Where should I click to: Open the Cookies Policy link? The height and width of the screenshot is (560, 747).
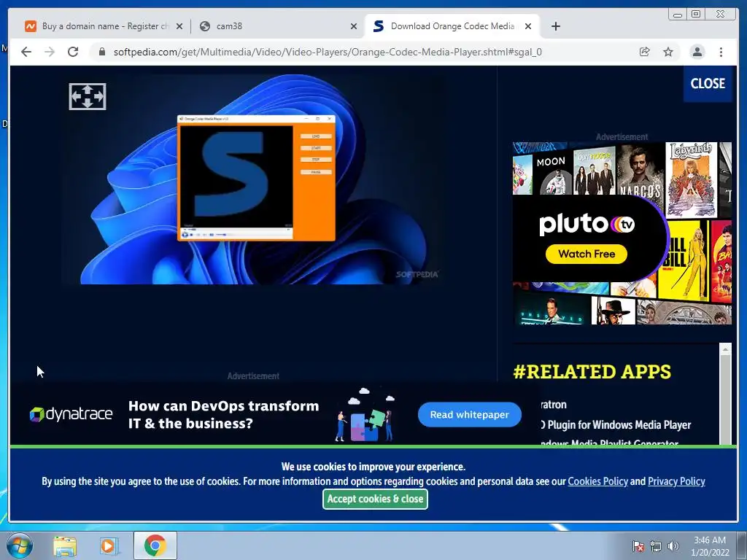pyautogui.click(x=598, y=481)
